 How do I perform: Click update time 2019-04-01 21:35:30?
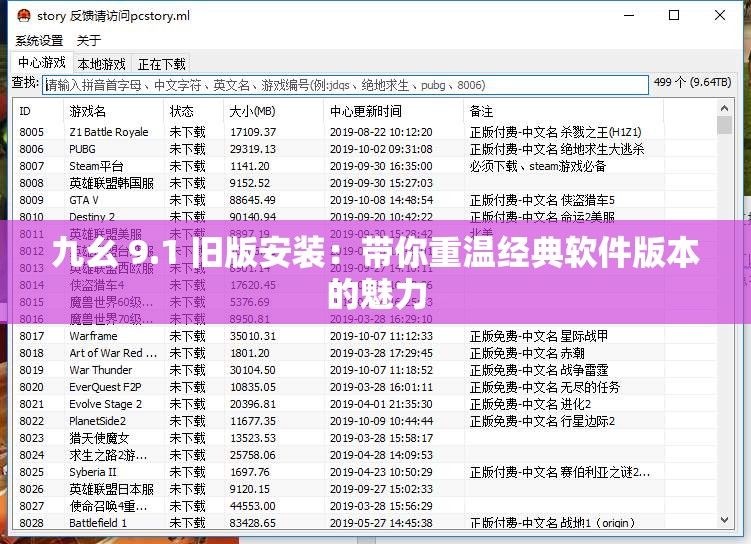point(381,404)
